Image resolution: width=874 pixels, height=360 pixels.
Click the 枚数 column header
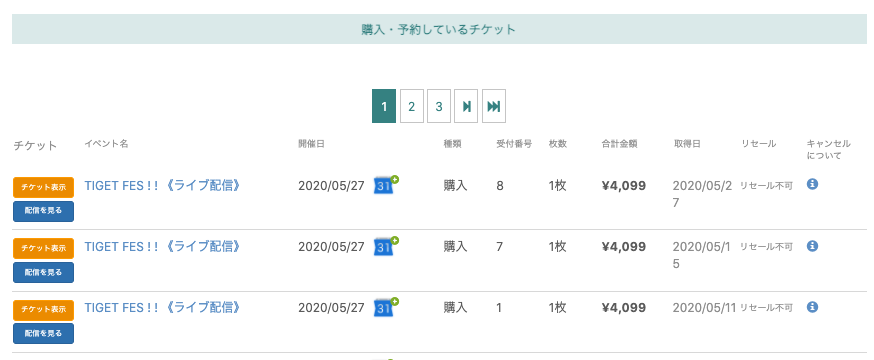(x=557, y=144)
